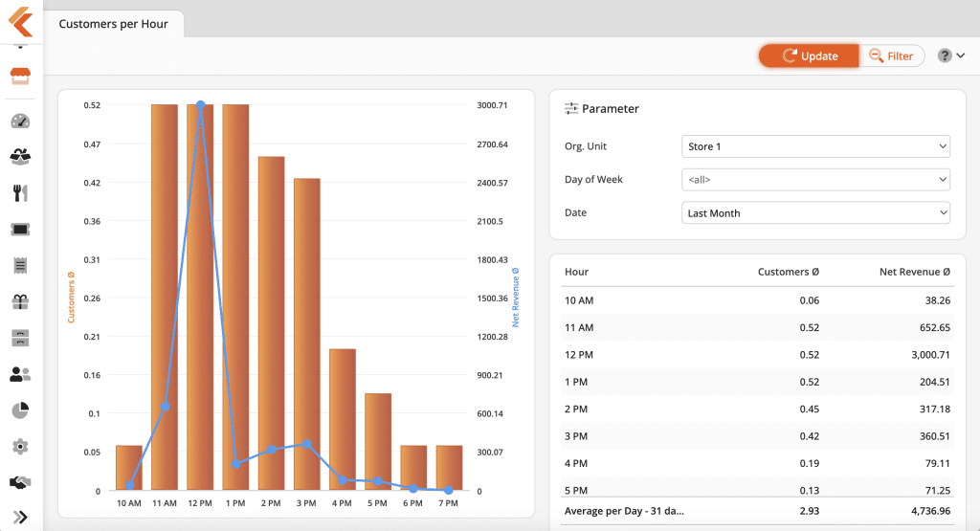Click the orange back-arrow logo icon
This screenshot has width=980, height=531.
pos(21,22)
